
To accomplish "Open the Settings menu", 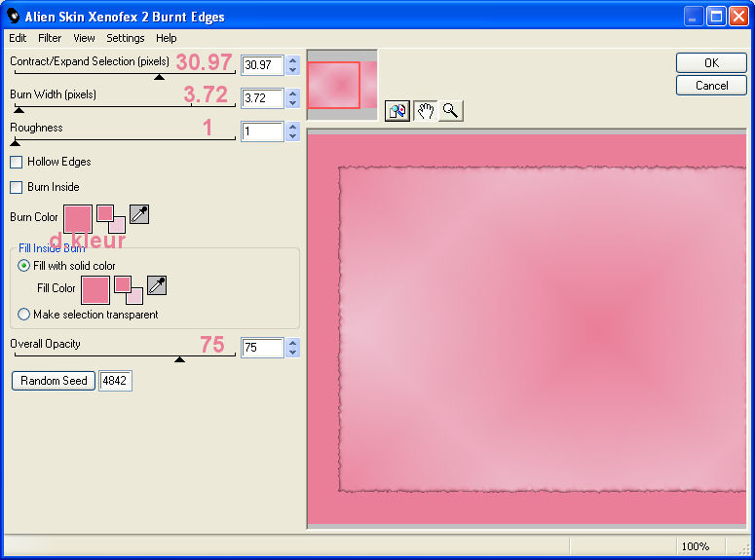I will pyautogui.click(x=126, y=38).
